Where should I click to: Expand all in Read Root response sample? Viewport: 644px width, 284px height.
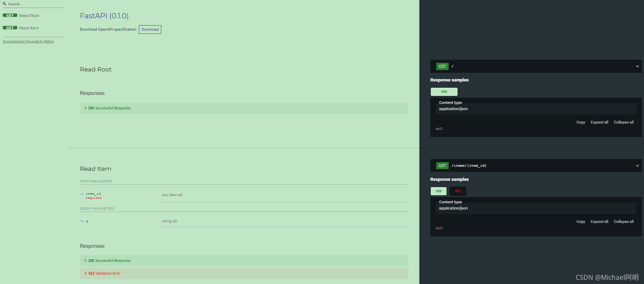click(x=599, y=122)
